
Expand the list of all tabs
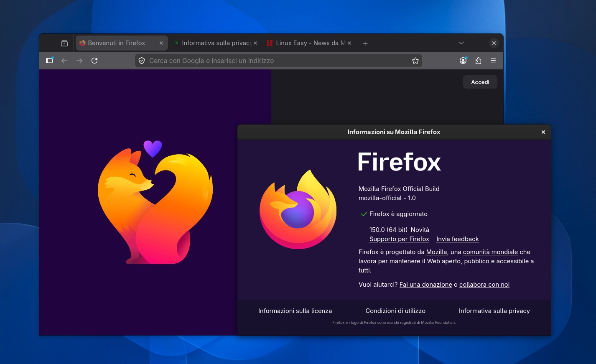tap(461, 43)
